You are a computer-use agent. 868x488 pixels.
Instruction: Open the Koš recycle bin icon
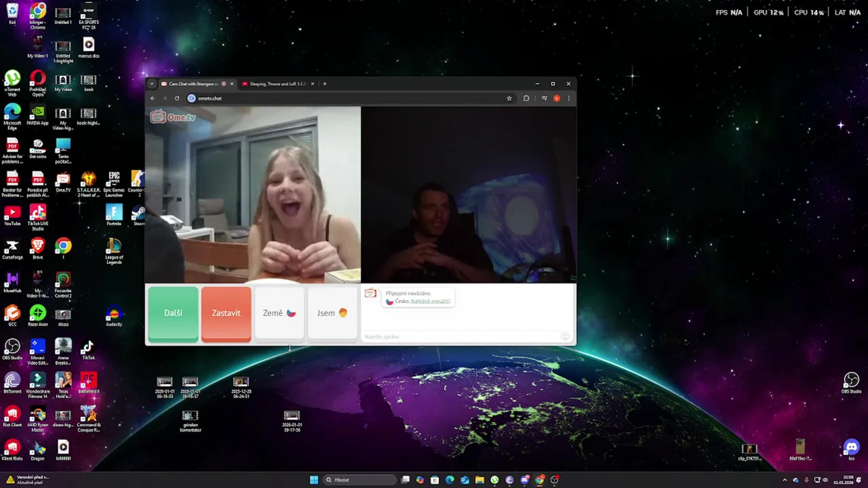pos(12,14)
